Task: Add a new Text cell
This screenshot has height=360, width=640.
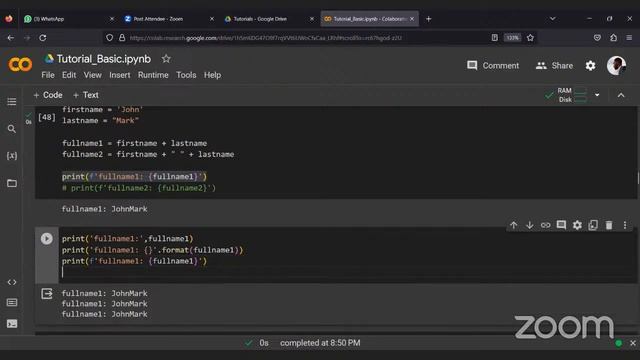Action: click(x=86, y=95)
